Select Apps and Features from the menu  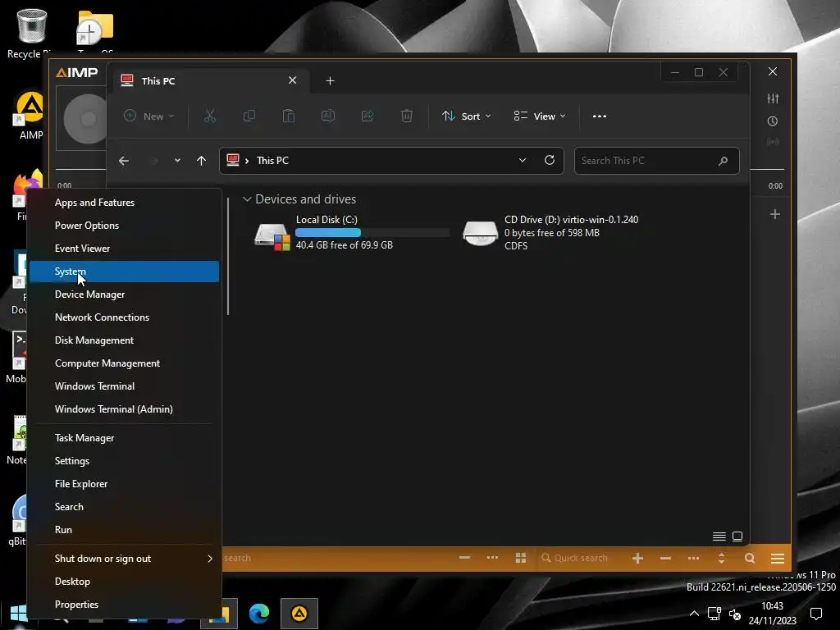(x=125, y=203)
